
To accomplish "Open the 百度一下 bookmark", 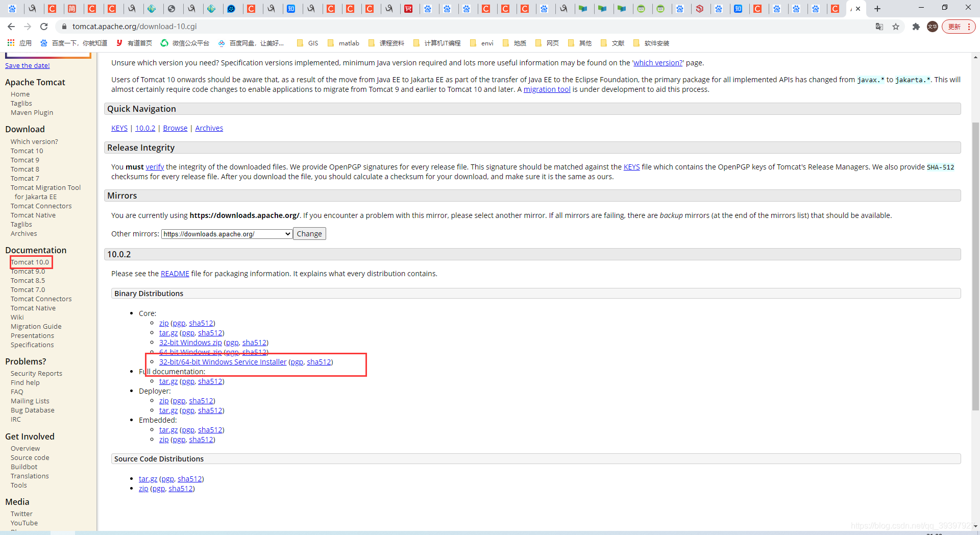I will 74,43.
